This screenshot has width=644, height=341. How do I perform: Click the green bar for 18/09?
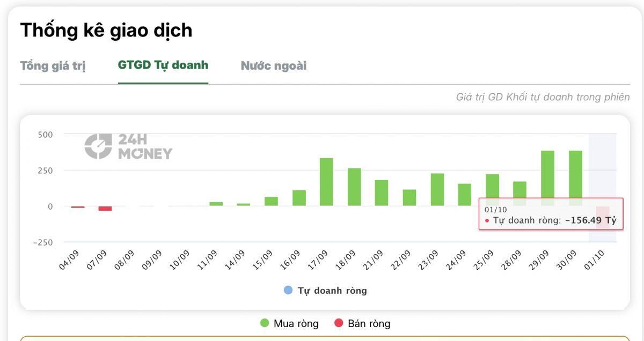(354, 187)
